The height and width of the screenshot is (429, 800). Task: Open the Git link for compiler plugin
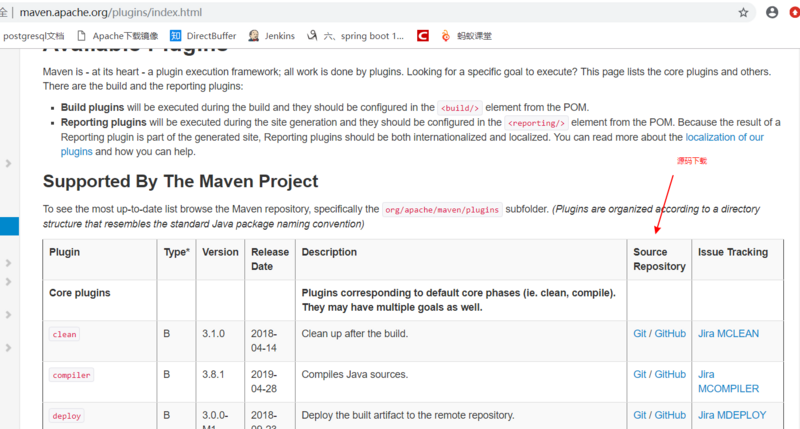click(x=640, y=374)
